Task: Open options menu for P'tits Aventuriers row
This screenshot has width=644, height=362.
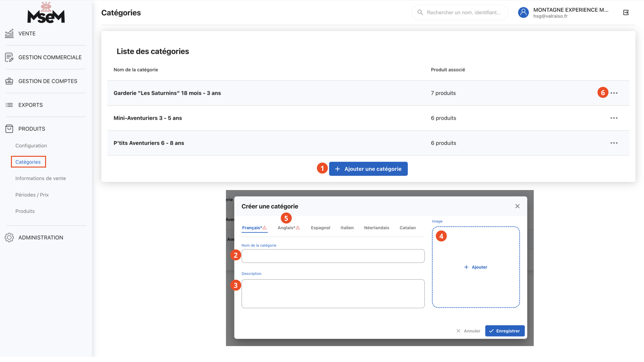Action: (614, 143)
